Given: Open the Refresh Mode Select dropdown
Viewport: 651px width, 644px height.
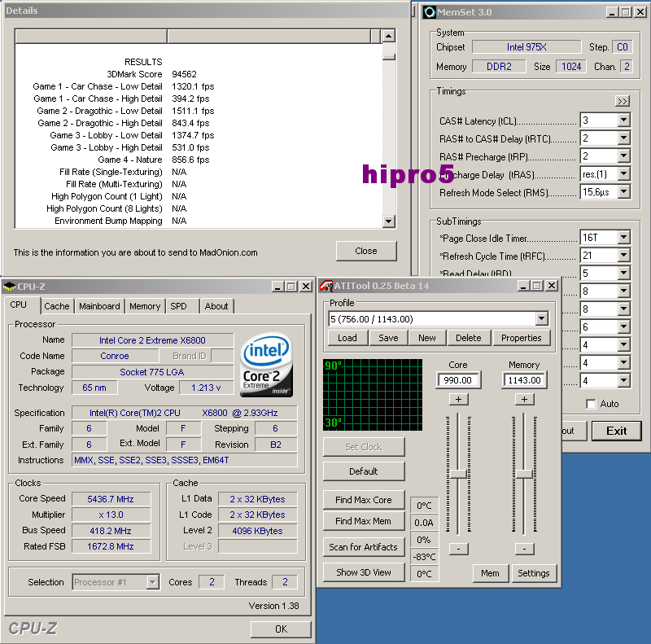Looking at the screenshot, I should click(623, 193).
